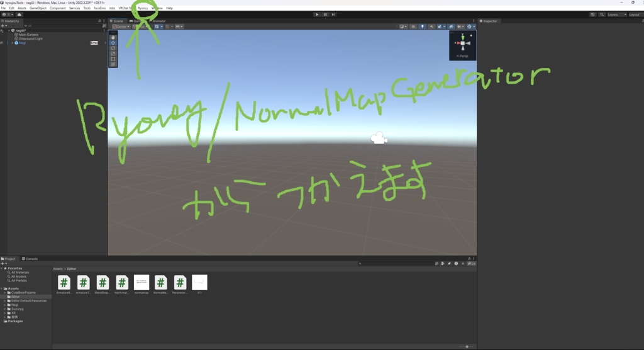Toggle Persp projection label

coord(462,56)
